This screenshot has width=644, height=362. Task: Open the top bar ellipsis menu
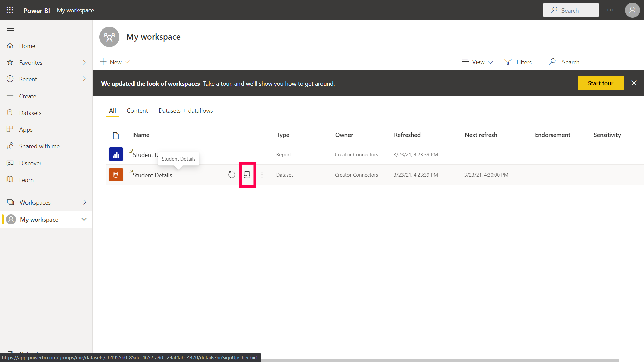pyautogui.click(x=610, y=10)
